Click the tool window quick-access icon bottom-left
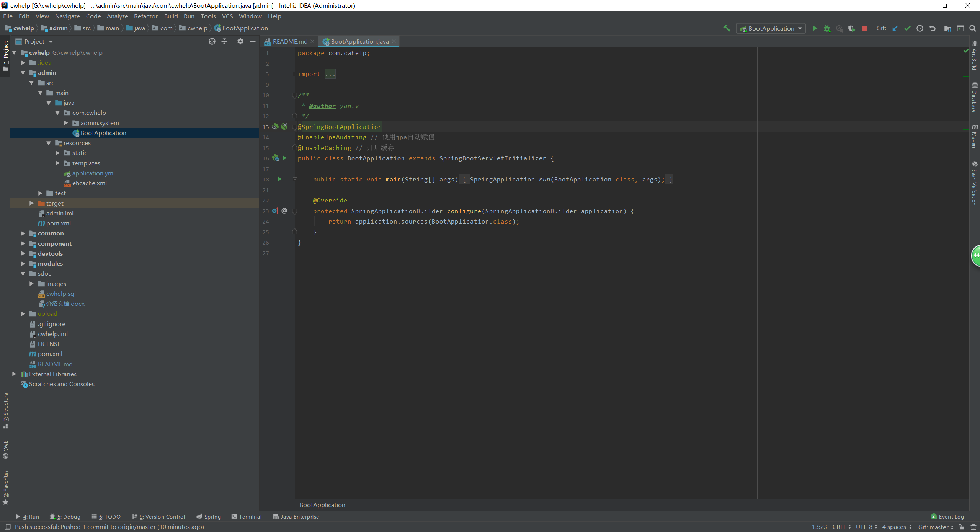The height and width of the screenshot is (532, 980). (7, 527)
